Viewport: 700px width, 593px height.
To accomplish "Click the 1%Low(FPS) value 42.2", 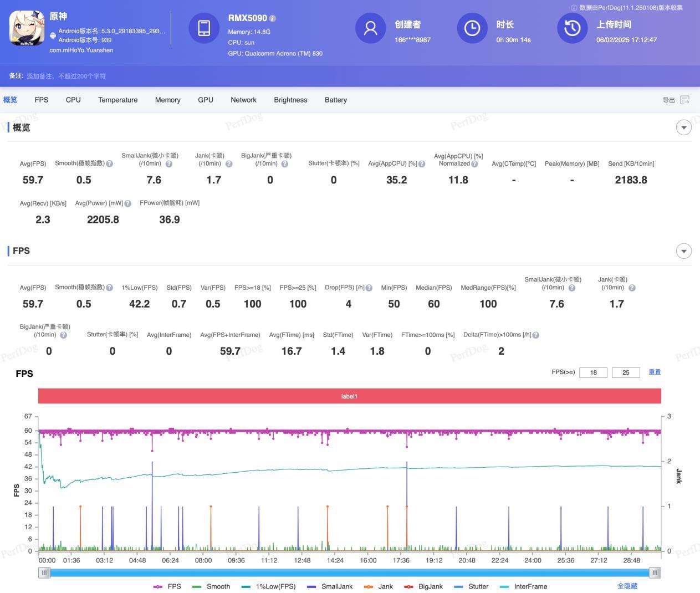I will click(139, 304).
